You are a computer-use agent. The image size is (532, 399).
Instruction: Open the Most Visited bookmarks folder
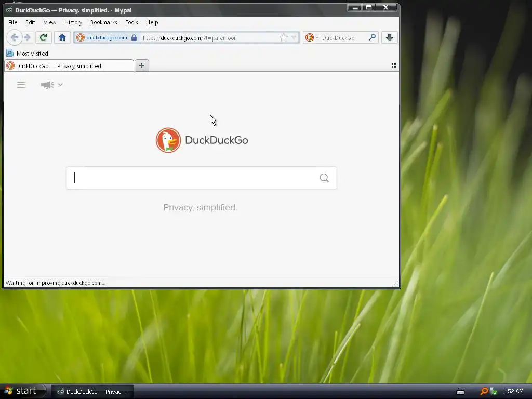(x=28, y=54)
